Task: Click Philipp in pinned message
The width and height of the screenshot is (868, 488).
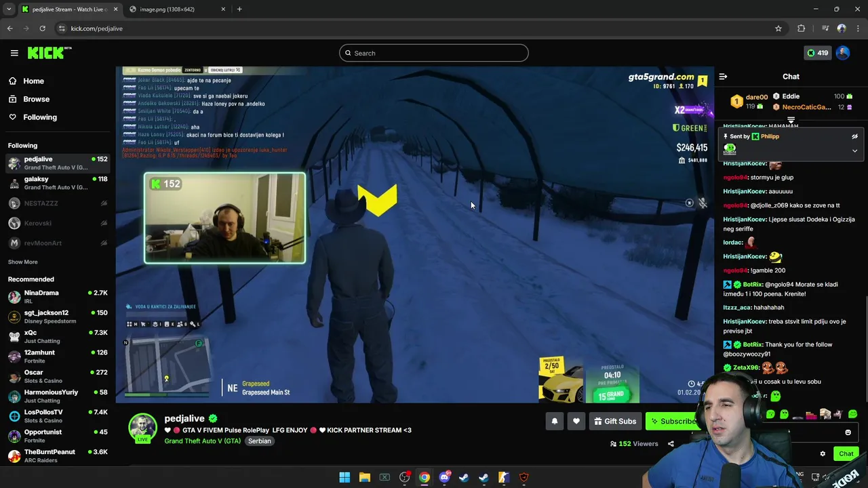Action: click(x=770, y=136)
